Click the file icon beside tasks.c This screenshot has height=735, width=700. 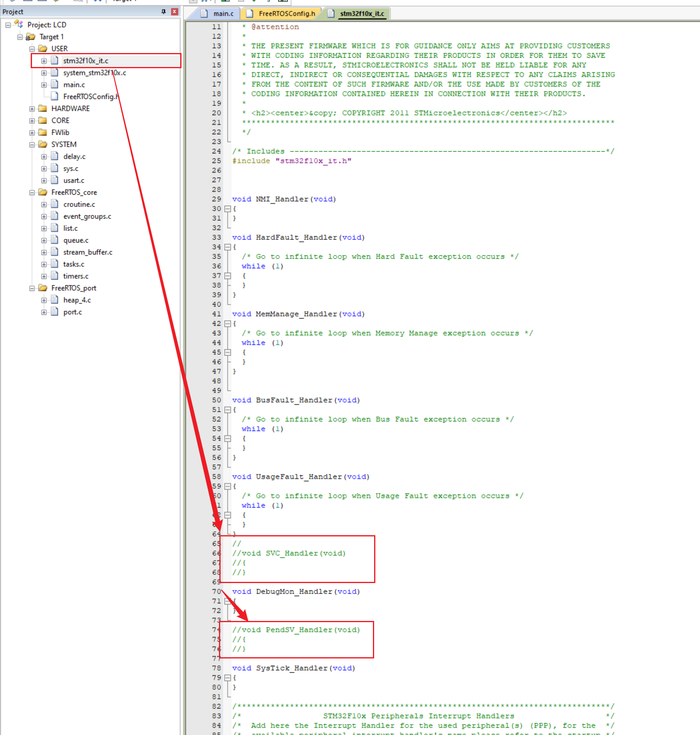[x=55, y=264]
